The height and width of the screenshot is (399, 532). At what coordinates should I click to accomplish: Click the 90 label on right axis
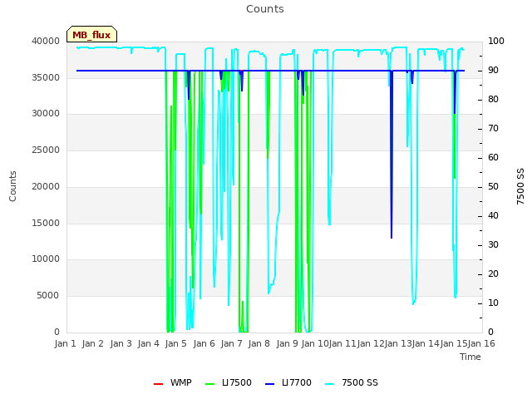click(493, 70)
